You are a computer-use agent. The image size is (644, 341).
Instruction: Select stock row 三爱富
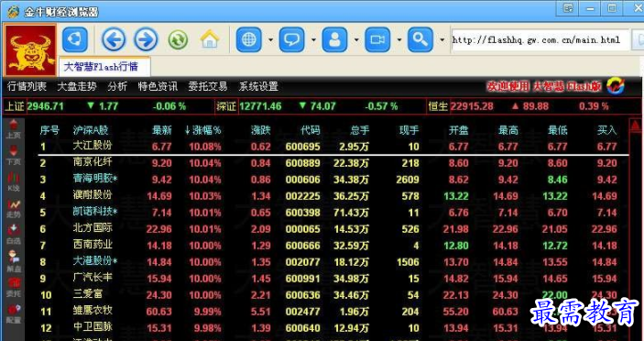[x=333, y=295]
